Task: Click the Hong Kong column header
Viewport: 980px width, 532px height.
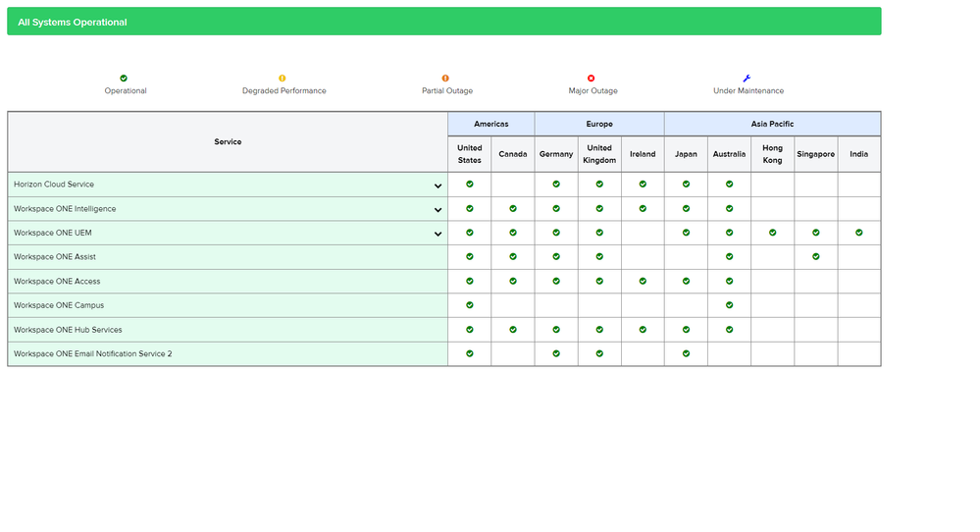Action: pos(772,154)
